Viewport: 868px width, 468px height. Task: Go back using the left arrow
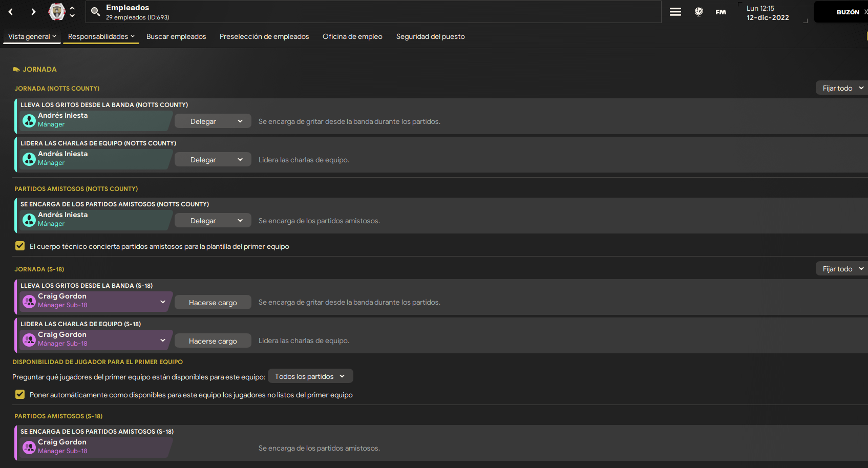pos(11,12)
